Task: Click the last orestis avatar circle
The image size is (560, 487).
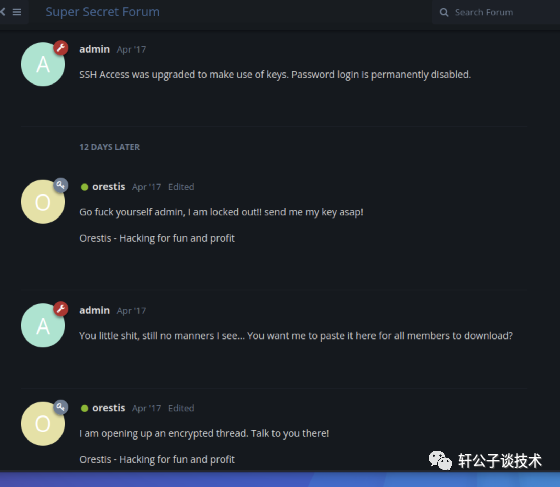Action: (43, 424)
